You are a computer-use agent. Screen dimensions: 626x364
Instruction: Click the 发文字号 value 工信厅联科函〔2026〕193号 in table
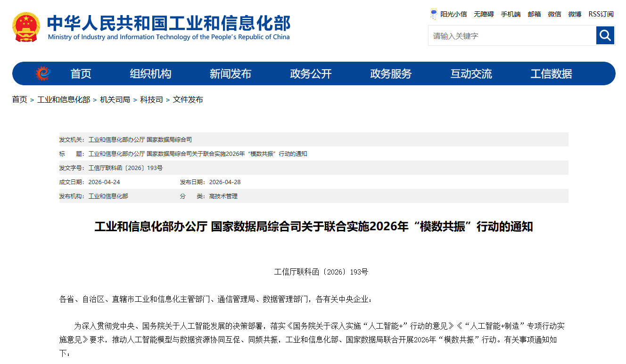[125, 168]
